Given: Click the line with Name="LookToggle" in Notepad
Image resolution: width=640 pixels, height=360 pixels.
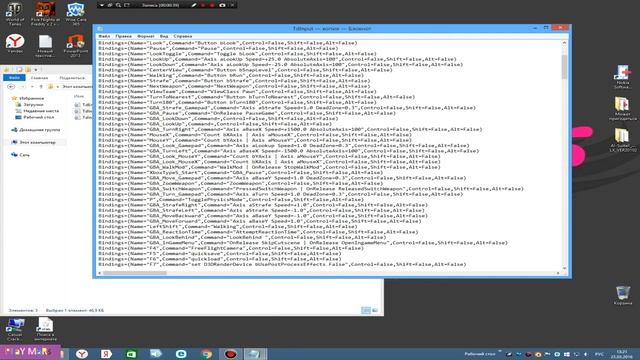Looking at the screenshot, I should (x=237, y=53).
